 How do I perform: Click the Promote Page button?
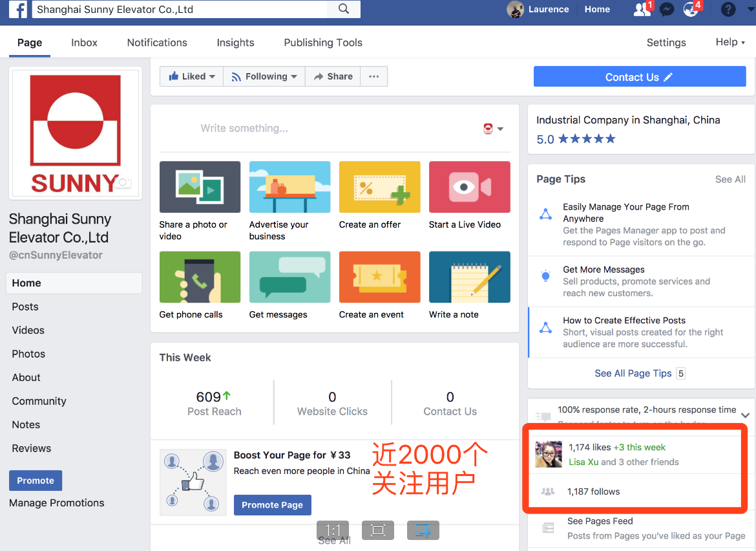pyautogui.click(x=273, y=504)
